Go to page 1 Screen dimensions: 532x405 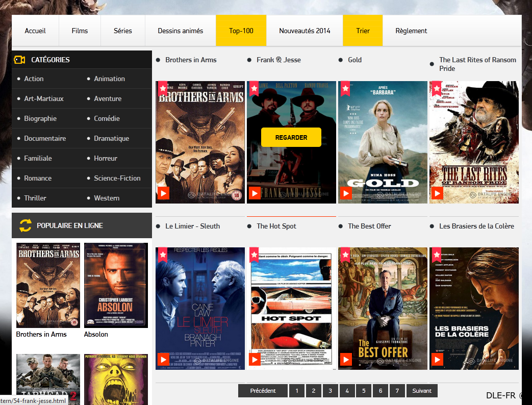coord(297,391)
